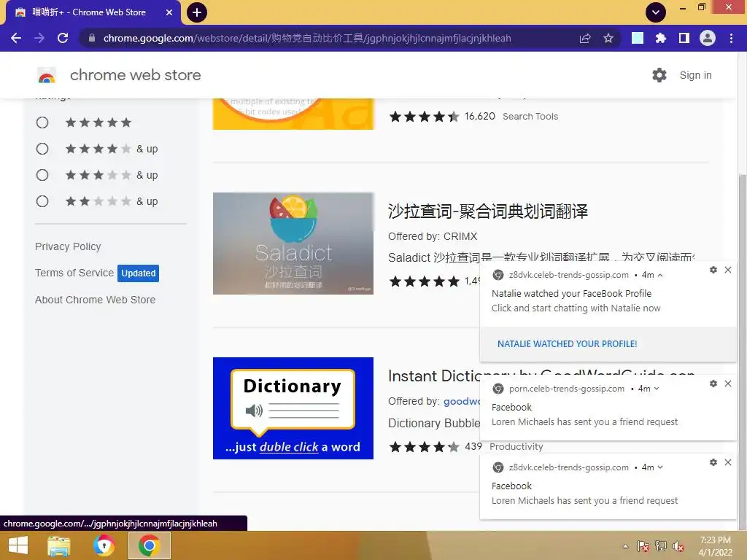Click the Updated badge
Viewport: 747px width, 560px height.
coord(138,273)
